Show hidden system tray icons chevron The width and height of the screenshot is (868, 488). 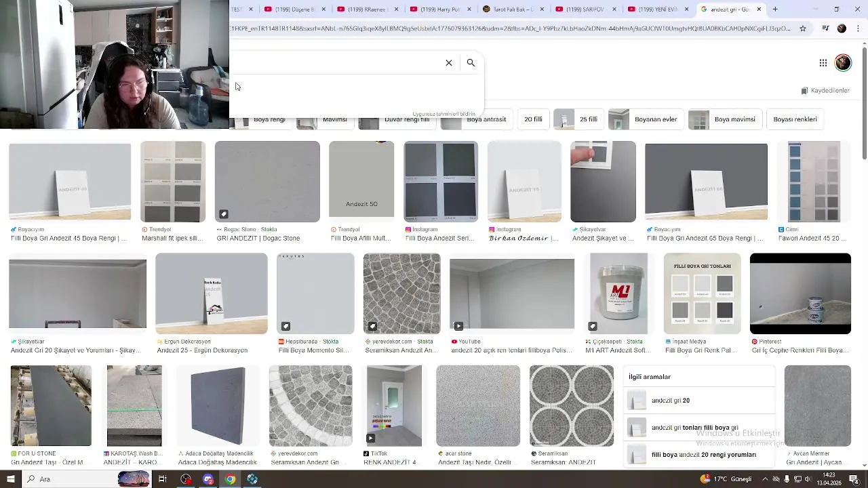tap(766, 479)
